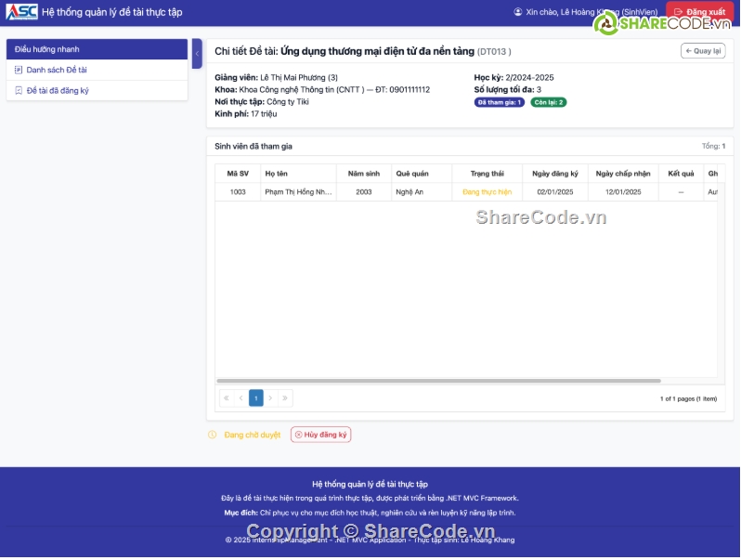Sort by Trạng thái column header
Viewport: 741px width, 560px height.
click(487, 174)
